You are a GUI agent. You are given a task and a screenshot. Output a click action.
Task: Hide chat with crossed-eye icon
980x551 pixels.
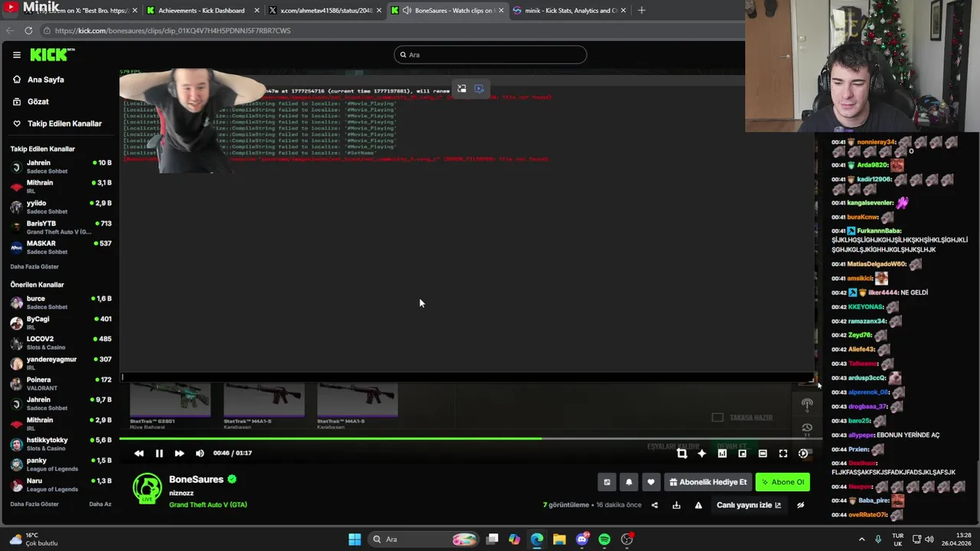(x=800, y=505)
